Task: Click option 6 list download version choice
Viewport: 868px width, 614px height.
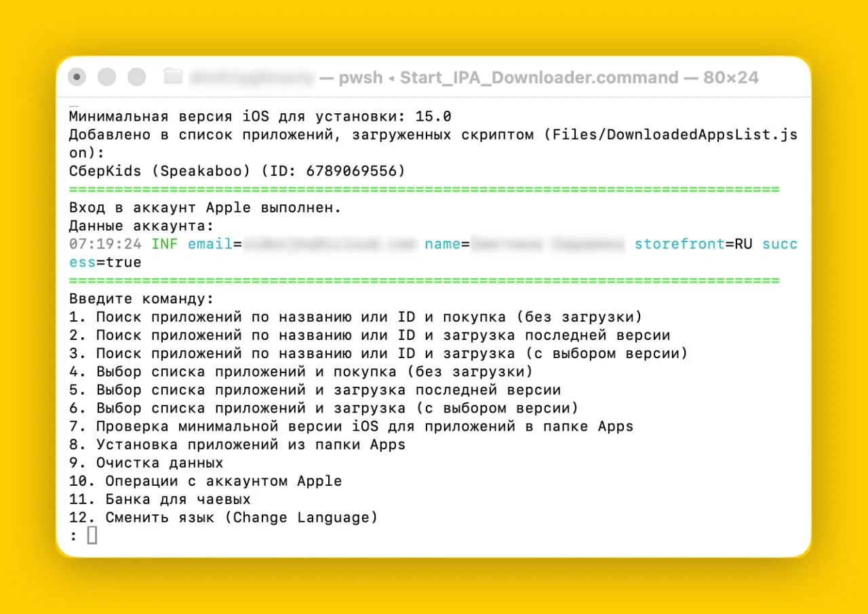Action: (x=323, y=408)
